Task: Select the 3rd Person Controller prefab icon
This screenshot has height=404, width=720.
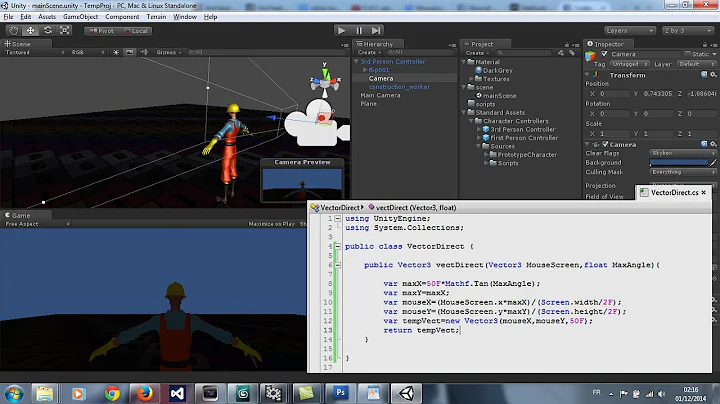Action: [486, 129]
